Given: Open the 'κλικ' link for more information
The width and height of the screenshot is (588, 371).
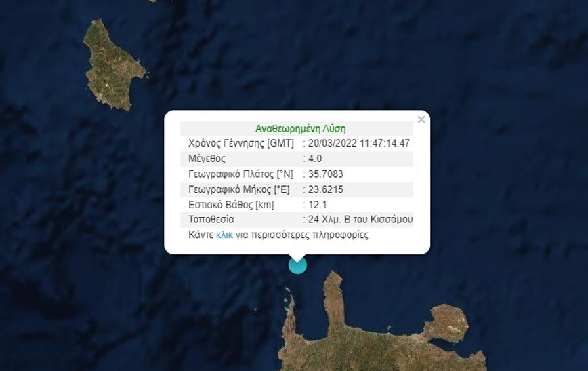Looking at the screenshot, I should point(224,235).
